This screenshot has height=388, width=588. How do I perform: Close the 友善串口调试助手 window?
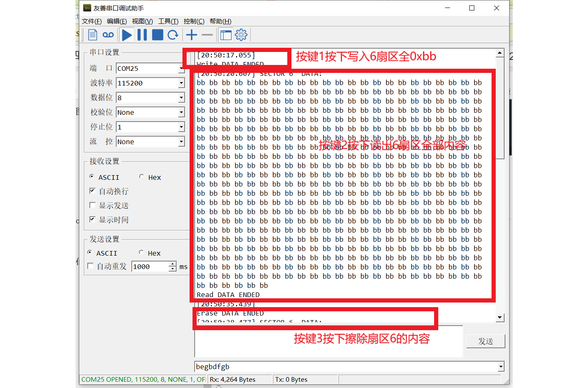[x=497, y=8]
